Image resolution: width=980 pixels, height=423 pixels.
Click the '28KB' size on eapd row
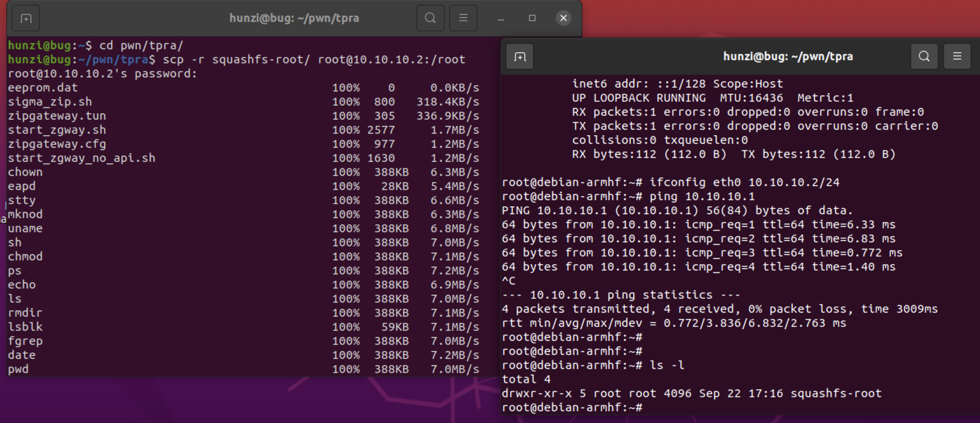395,186
